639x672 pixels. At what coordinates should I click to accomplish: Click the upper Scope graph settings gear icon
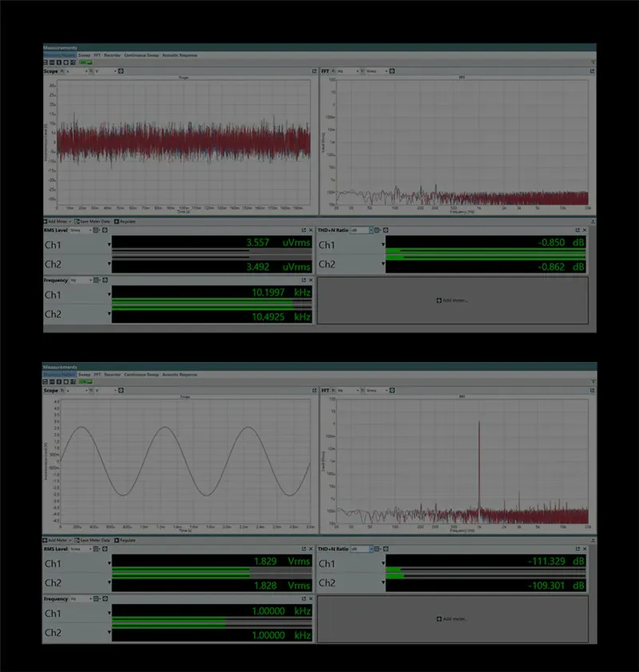click(x=121, y=71)
